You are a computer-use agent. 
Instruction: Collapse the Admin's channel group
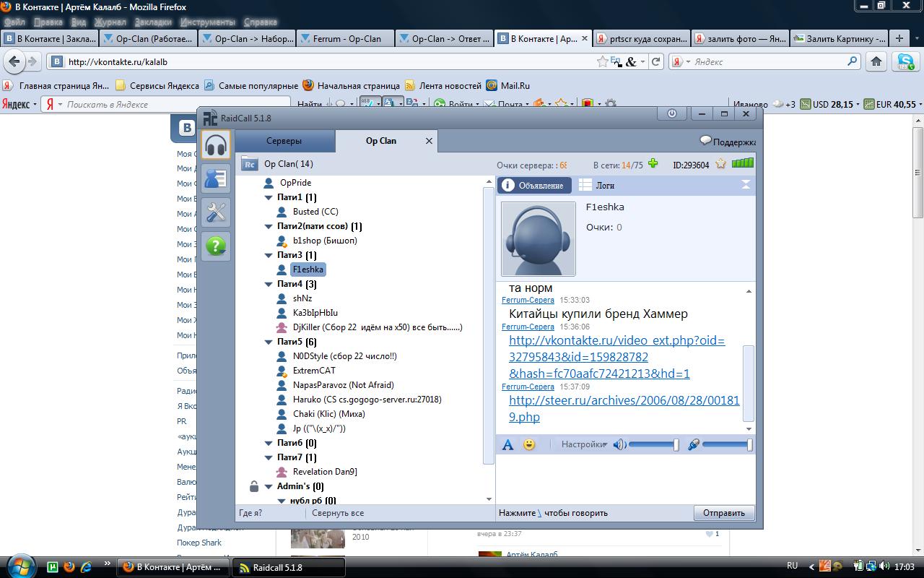point(269,486)
